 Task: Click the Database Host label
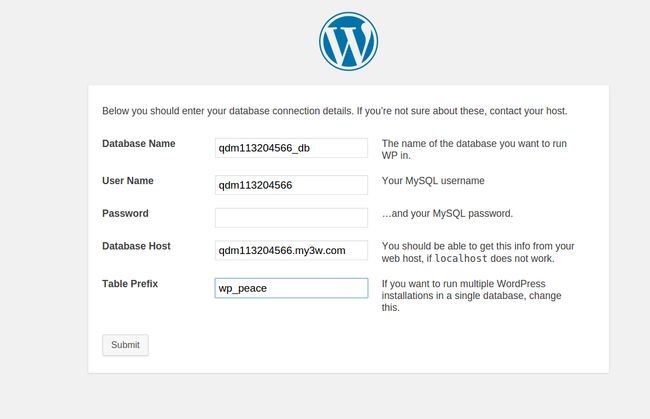click(136, 246)
